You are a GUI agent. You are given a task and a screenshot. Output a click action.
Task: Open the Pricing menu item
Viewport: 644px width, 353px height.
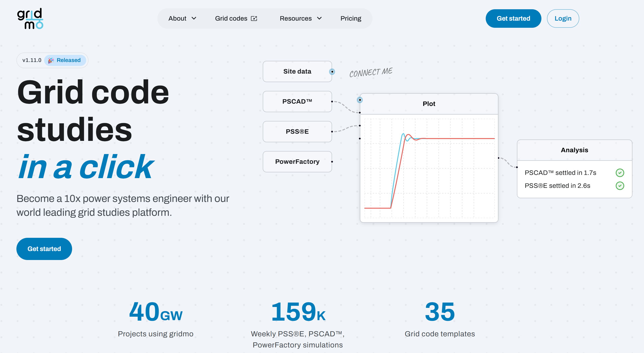tap(351, 18)
